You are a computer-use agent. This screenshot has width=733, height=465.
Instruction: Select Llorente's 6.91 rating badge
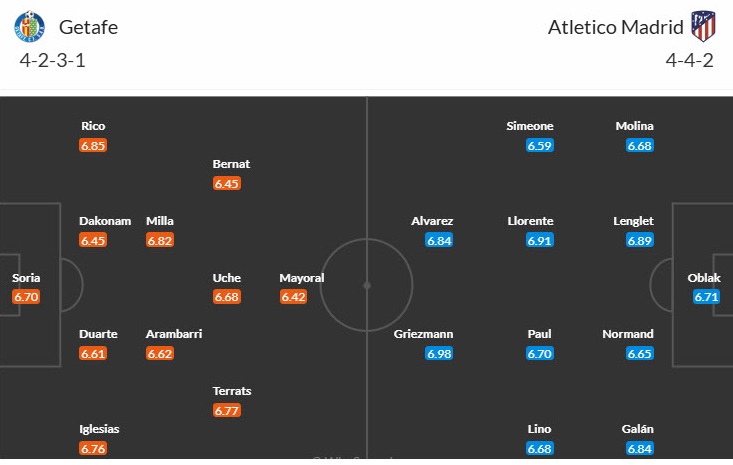[539, 241]
